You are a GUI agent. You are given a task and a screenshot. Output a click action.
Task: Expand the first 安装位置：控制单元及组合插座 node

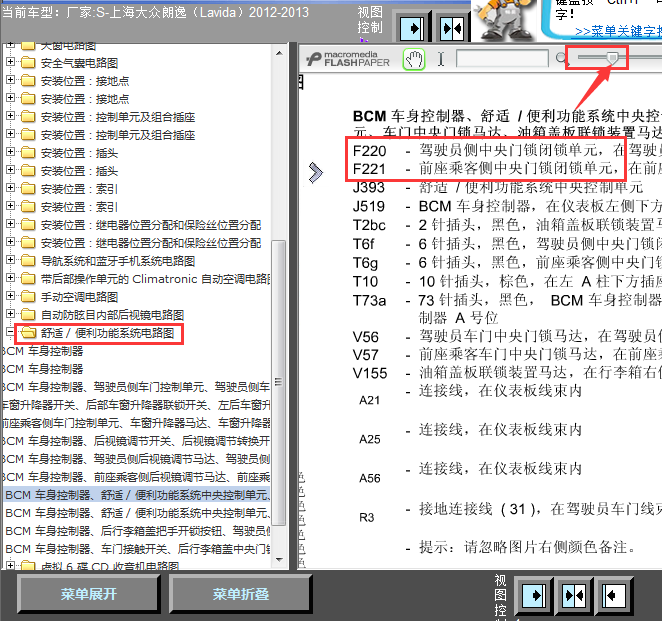[10, 115]
